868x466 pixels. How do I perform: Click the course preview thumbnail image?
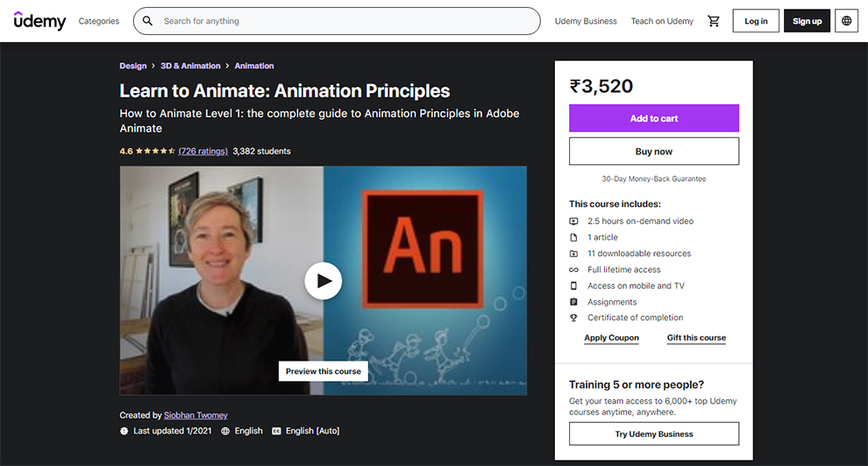click(x=324, y=281)
